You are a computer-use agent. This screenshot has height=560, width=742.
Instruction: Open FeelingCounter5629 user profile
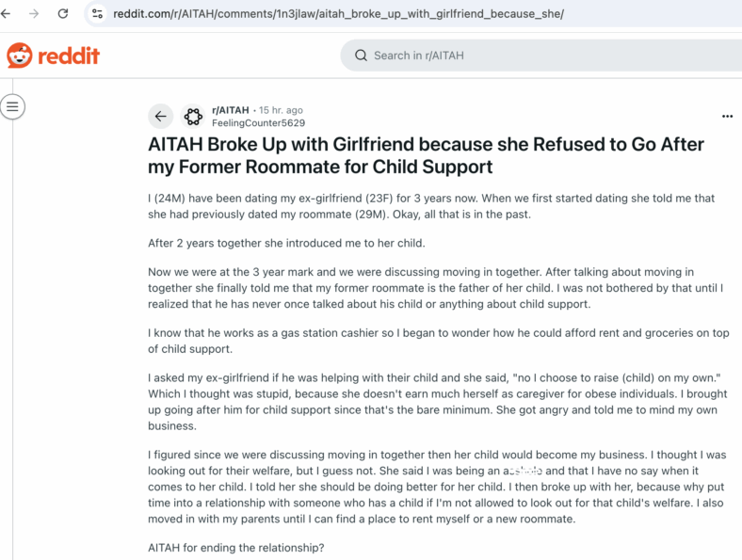point(258,123)
